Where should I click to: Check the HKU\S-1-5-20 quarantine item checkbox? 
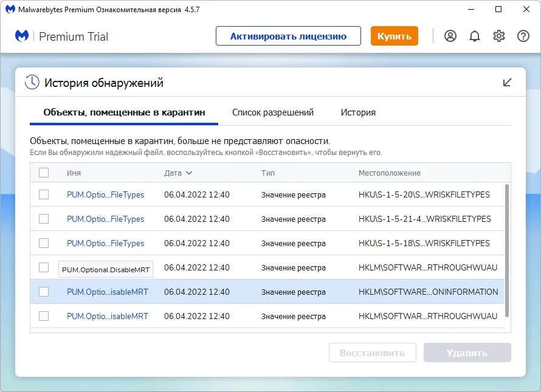point(44,194)
